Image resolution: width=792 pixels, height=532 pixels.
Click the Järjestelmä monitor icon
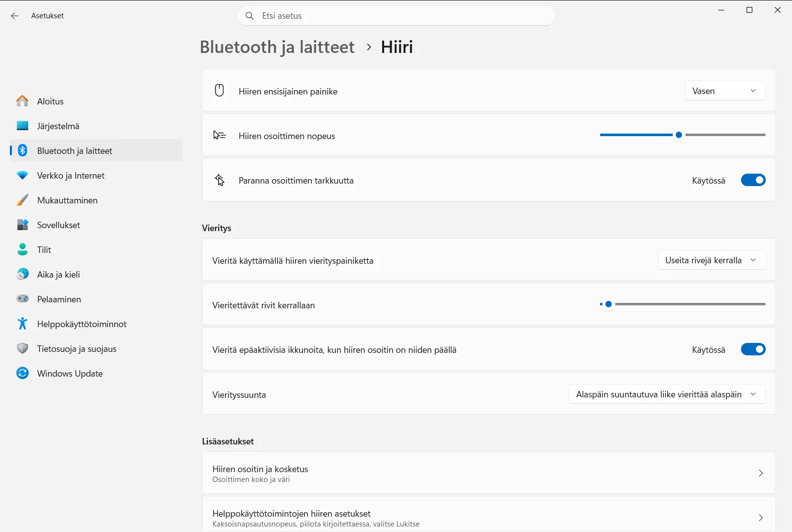[x=22, y=126]
